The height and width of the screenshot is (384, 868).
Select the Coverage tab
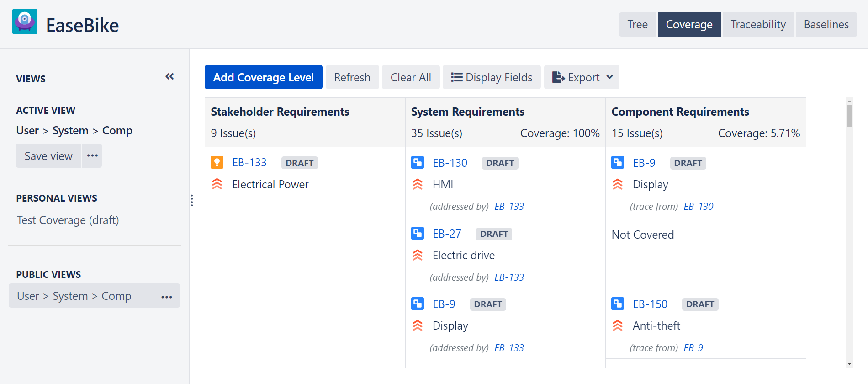689,24
